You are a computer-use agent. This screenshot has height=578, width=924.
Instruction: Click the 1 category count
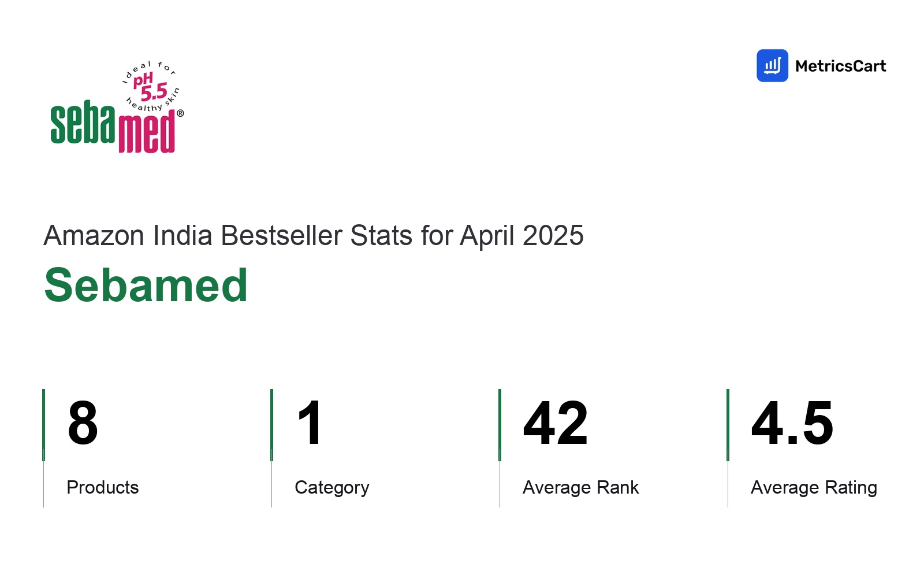click(310, 424)
